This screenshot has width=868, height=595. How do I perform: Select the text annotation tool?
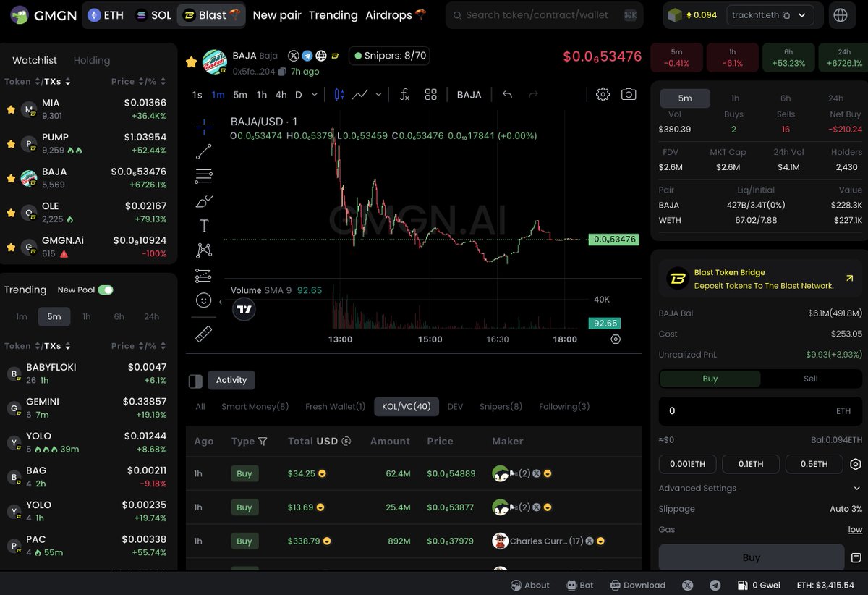pyautogui.click(x=204, y=226)
